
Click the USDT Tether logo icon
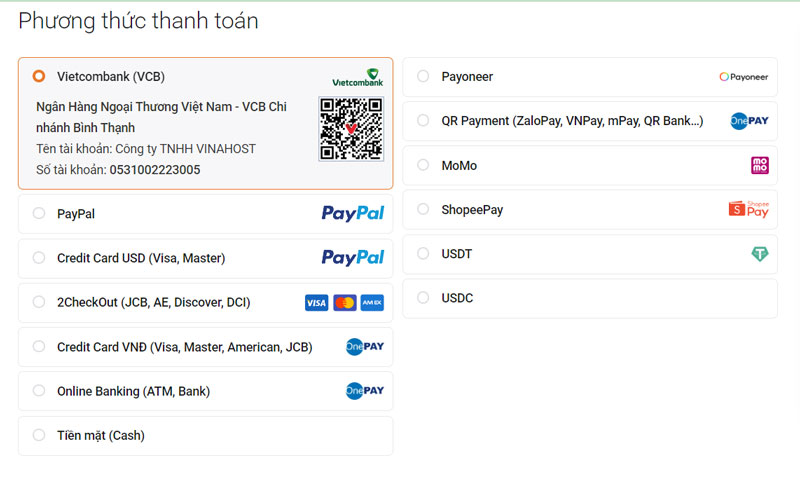click(760, 254)
